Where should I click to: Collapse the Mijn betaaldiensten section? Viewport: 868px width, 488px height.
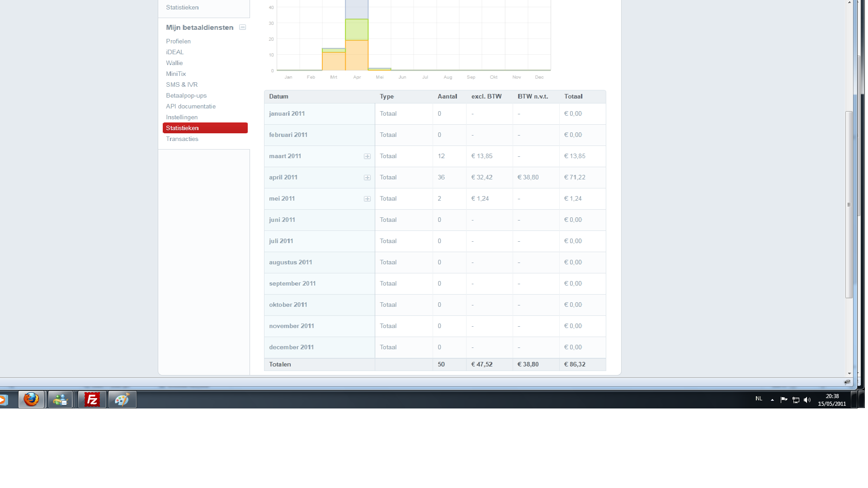click(x=242, y=27)
